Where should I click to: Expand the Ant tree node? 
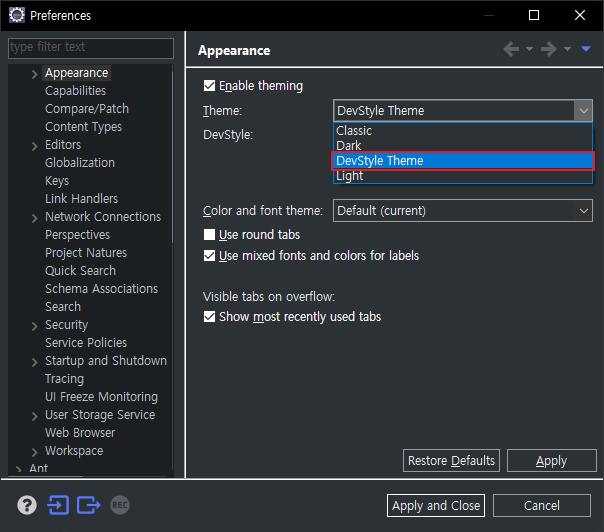18,469
